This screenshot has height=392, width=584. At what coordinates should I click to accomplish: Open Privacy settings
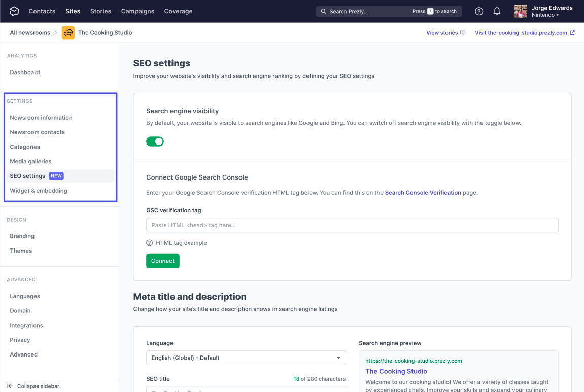20,340
